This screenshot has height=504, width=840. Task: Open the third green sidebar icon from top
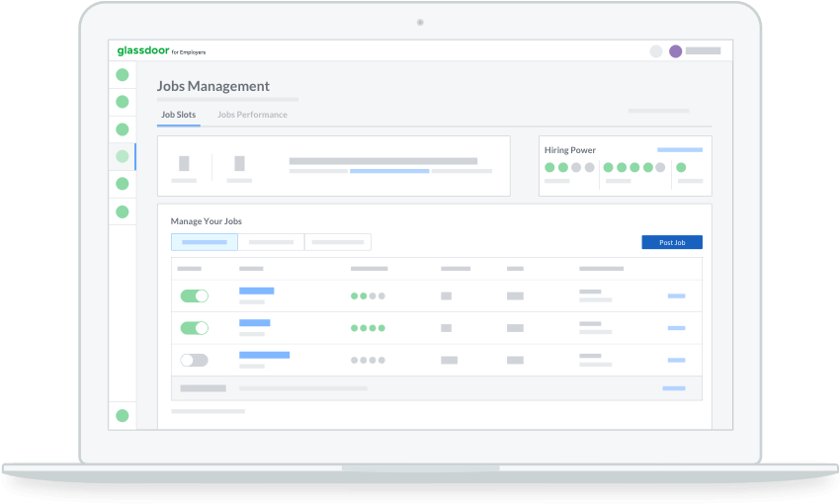coord(123,129)
